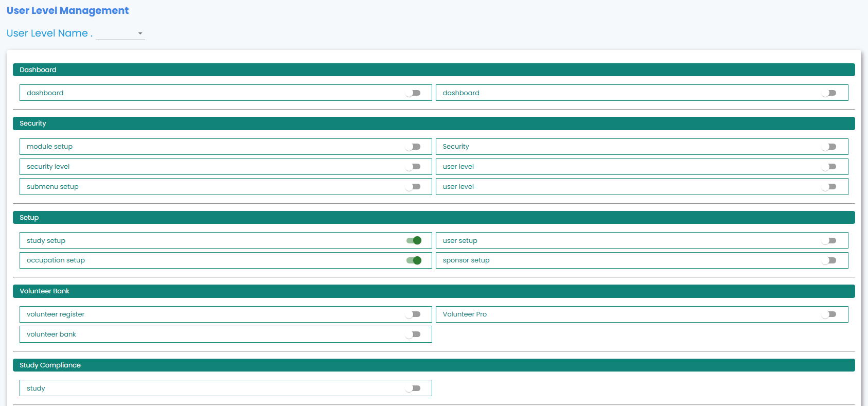Image resolution: width=868 pixels, height=406 pixels.
Task: Enable the Volunteer Pro toggle
Action: point(829,314)
